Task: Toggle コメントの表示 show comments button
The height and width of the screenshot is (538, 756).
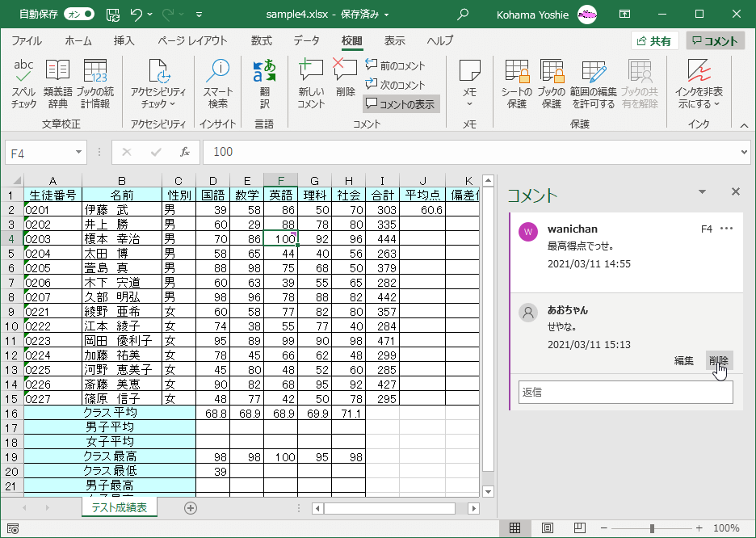Action: click(x=400, y=104)
